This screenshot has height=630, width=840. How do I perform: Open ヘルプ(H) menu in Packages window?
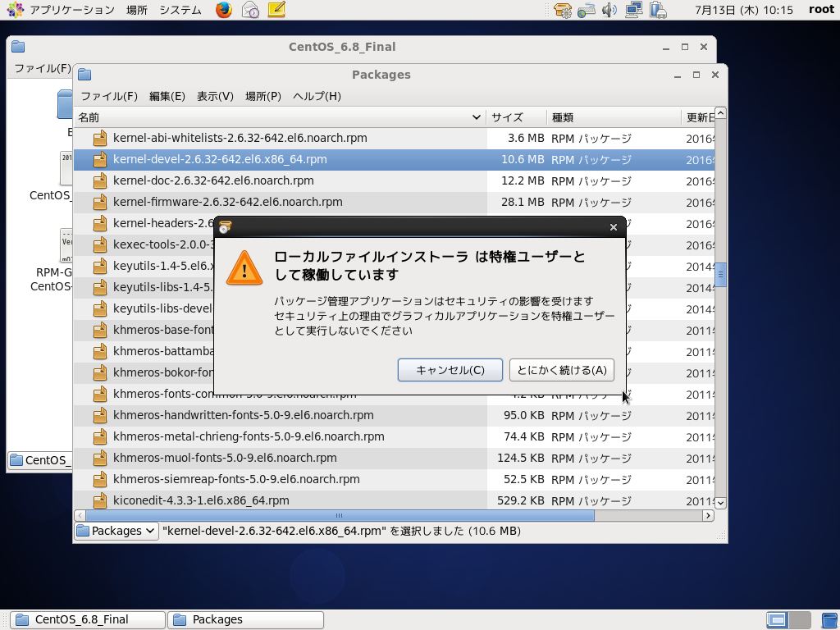317,96
